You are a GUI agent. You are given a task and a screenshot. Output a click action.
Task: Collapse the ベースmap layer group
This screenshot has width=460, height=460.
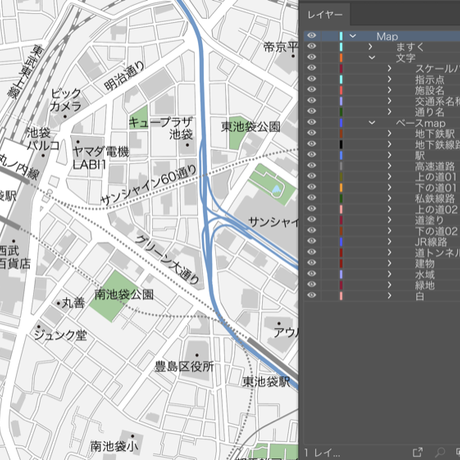[372, 123]
